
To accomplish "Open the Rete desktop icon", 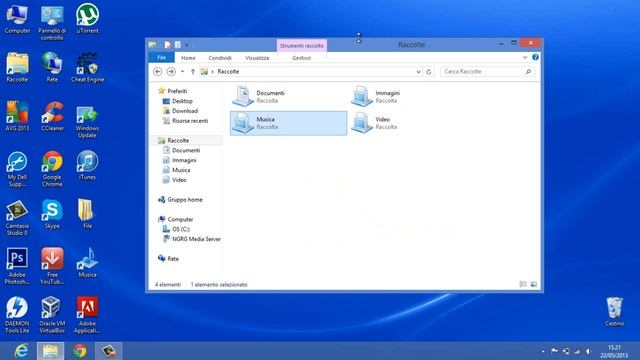I will click(x=52, y=68).
